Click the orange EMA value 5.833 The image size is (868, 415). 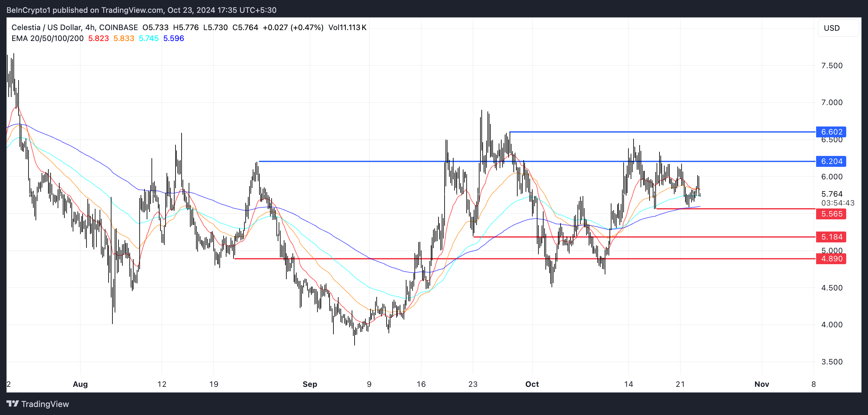124,38
